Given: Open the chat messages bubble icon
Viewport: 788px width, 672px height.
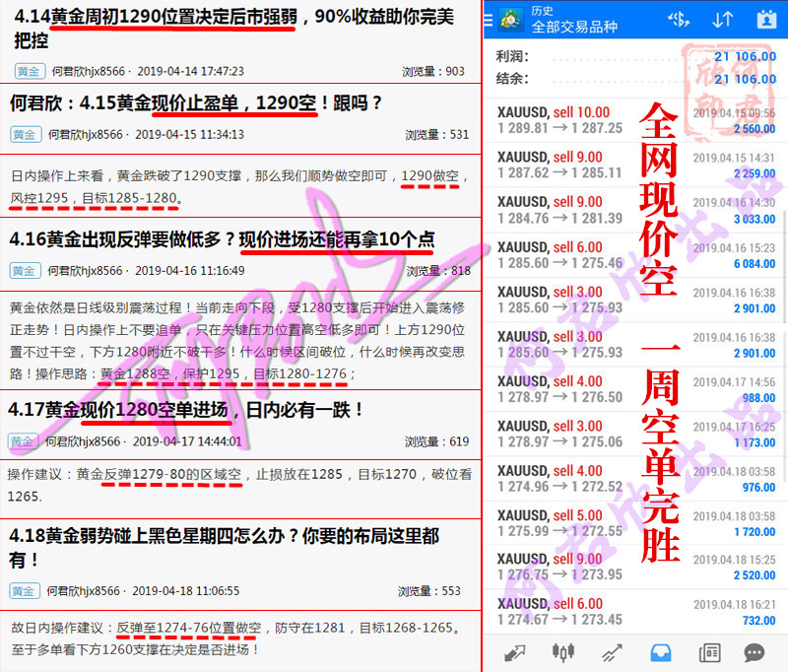Looking at the screenshot, I should pyautogui.click(x=755, y=651).
